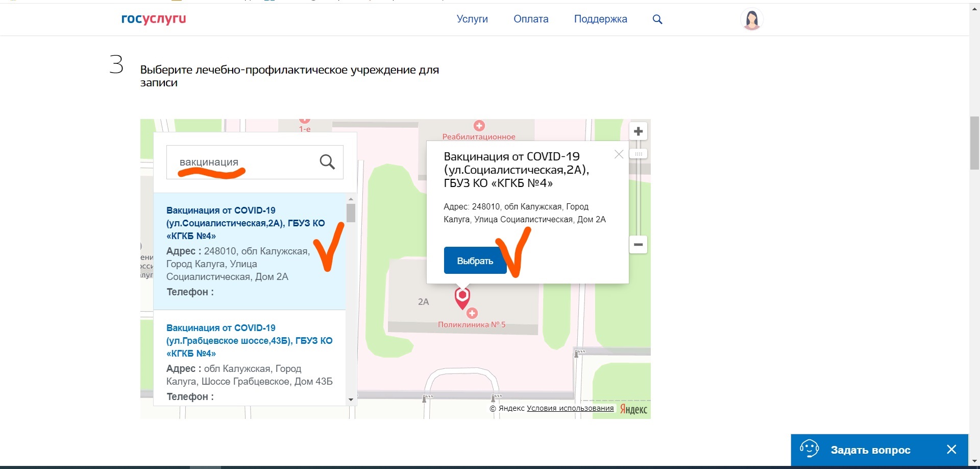Zoom in the map with plus button
This screenshot has height=469, width=980.
point(638,131)
